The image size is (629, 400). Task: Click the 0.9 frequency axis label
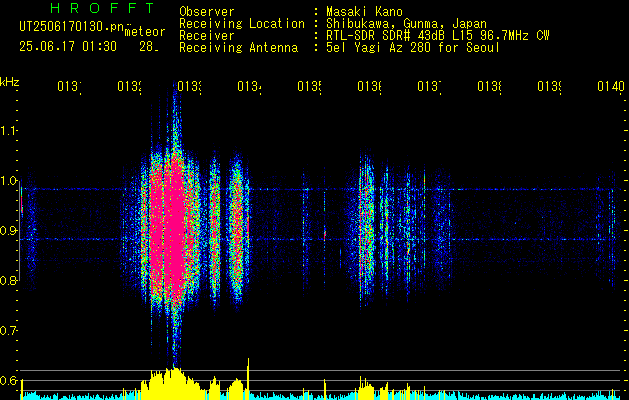pyautogui.click(x=8, y=231)
